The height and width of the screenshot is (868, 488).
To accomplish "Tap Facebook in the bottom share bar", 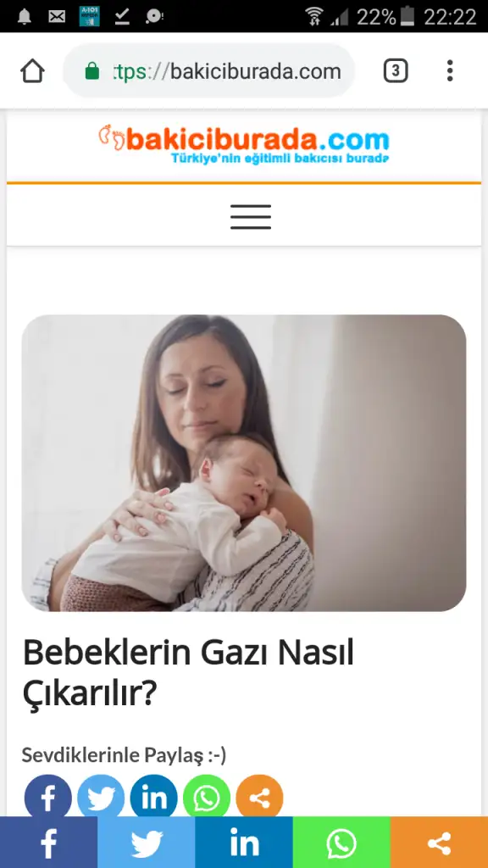I will (x=48, y=843).
